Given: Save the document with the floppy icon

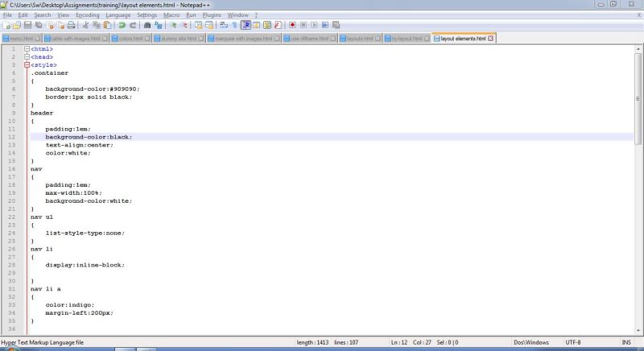Looking at the screenshot, I should click(27, 25).
